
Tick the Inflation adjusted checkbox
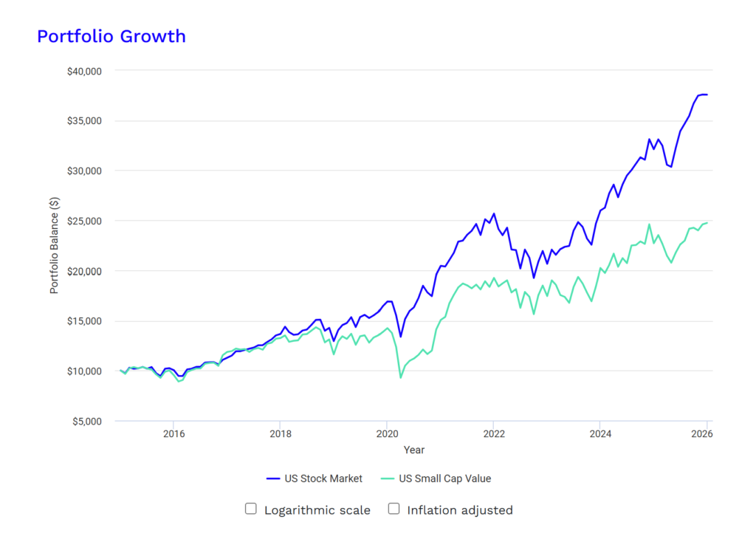(x=394, y=509)
